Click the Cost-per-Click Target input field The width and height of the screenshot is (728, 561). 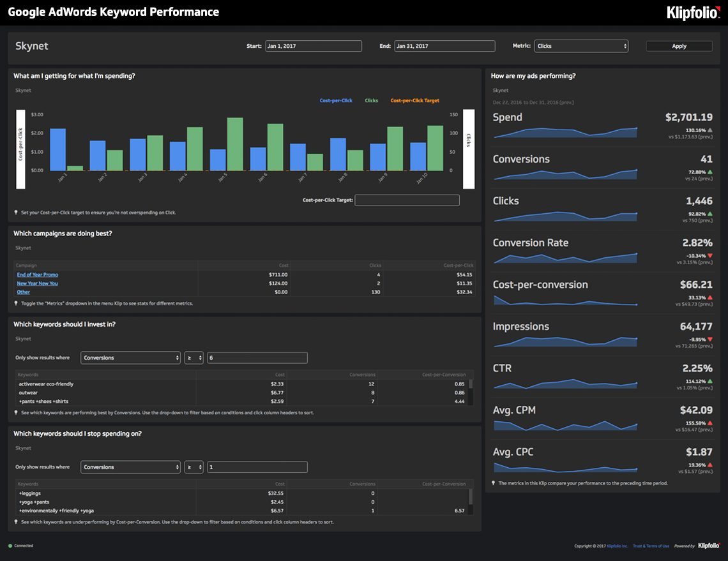coord(407,200)
